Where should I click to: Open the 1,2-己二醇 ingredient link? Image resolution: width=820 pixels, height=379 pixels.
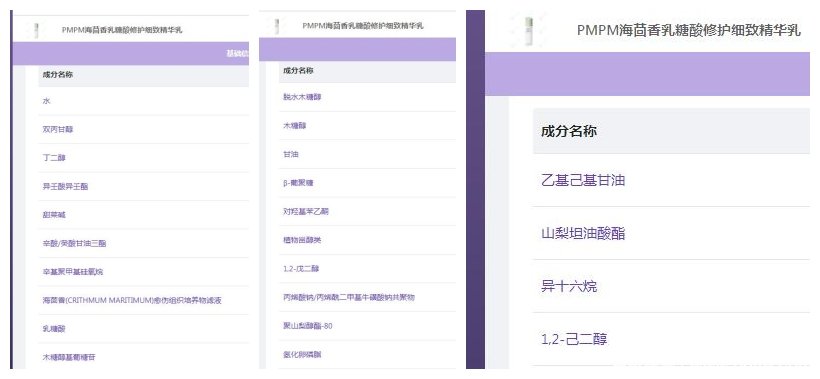(x=574, y=339)
